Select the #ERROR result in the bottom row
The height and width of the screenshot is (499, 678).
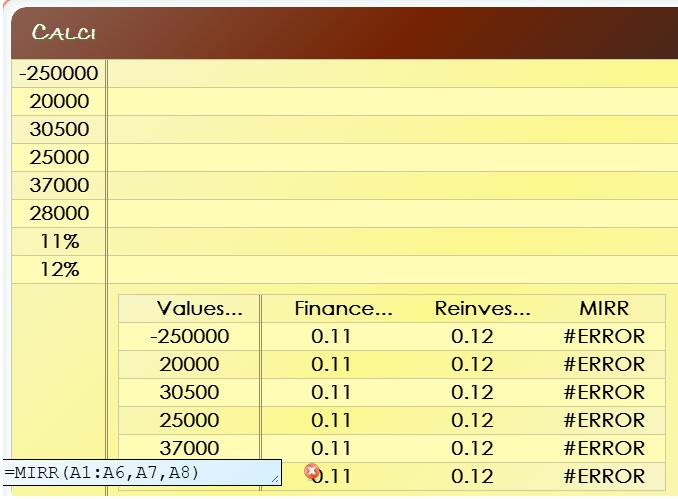click(x=604, y=477)
